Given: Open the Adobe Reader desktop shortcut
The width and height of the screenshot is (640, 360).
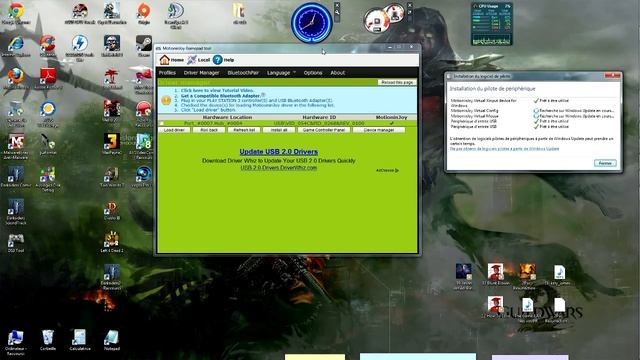Looking at the screenshot, I should pyautogui.click(x=48, y=76).
